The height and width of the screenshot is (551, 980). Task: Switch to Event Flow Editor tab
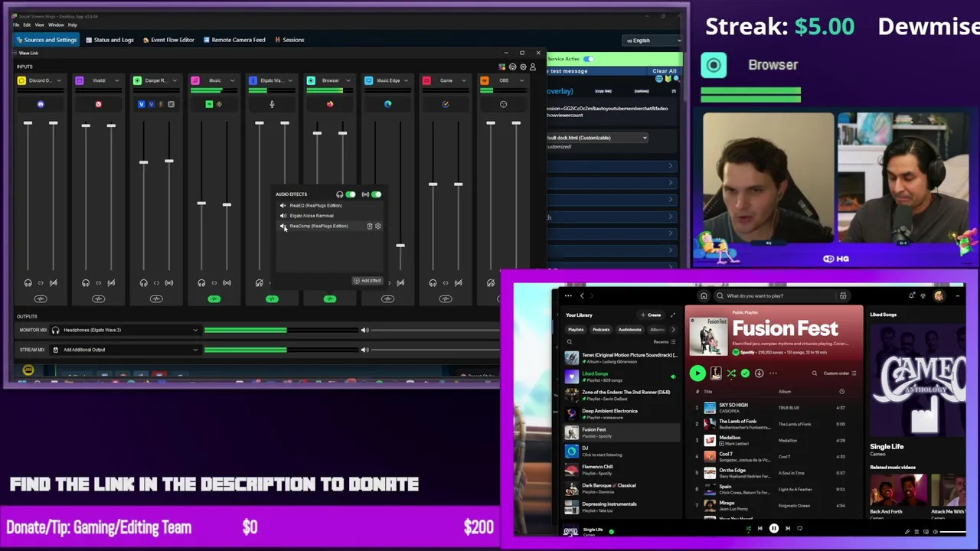tap(168, 40)
